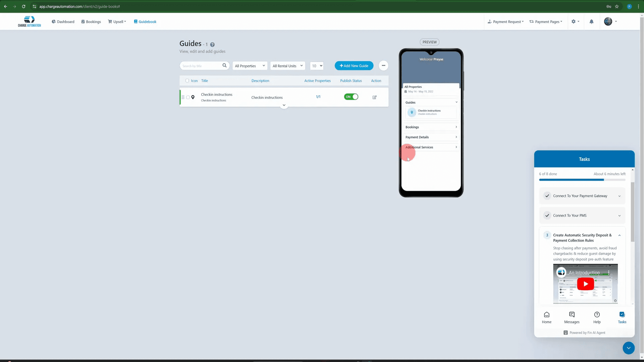Collapse the chat widget launcher button
This screenshot has height=362, width=644.
click(629, 348)
